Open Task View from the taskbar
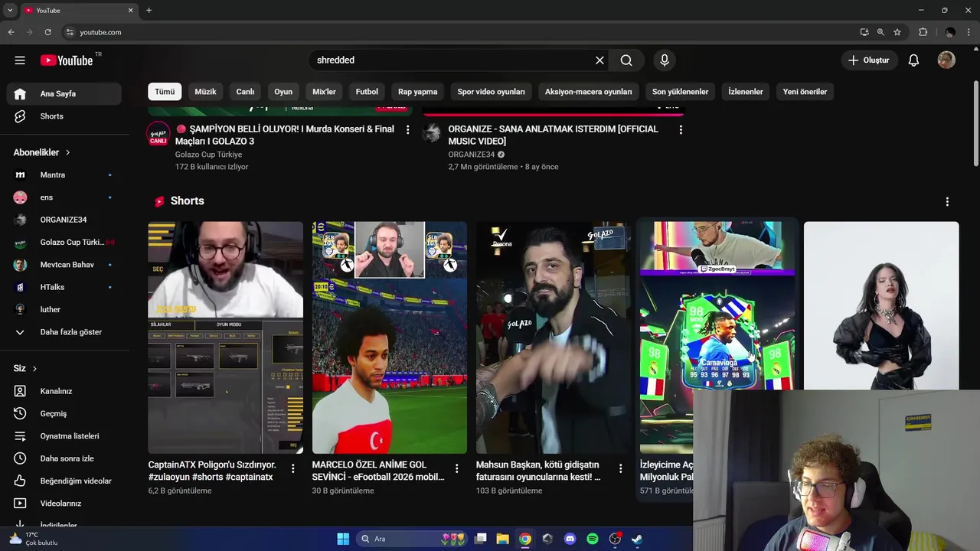The height and width of the screenshot is (551, 980). (480, 539)
